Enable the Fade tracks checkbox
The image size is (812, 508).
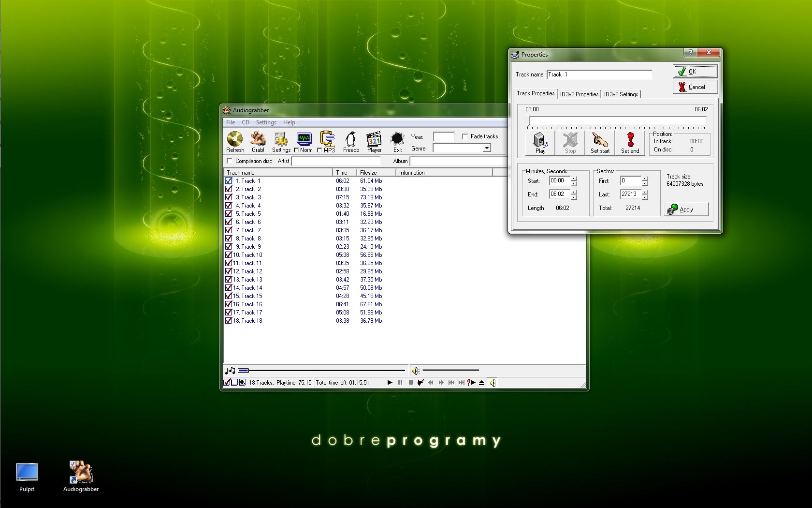(x=465, y=136)
